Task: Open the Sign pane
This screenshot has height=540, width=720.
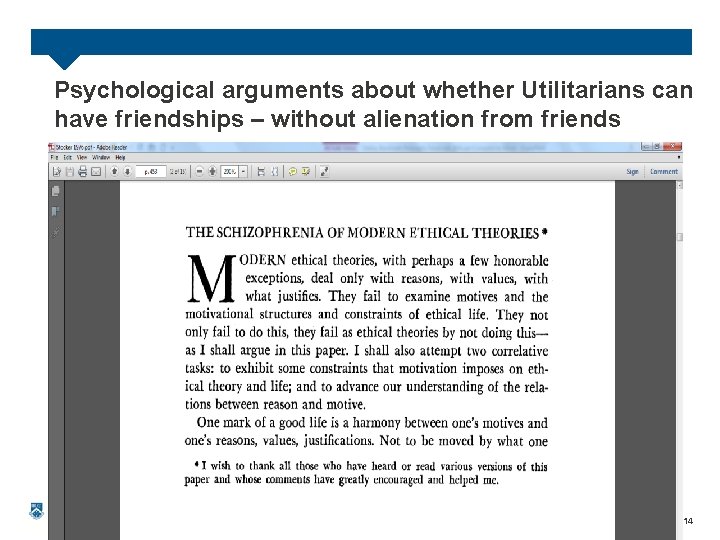Action: coord(632,172)
